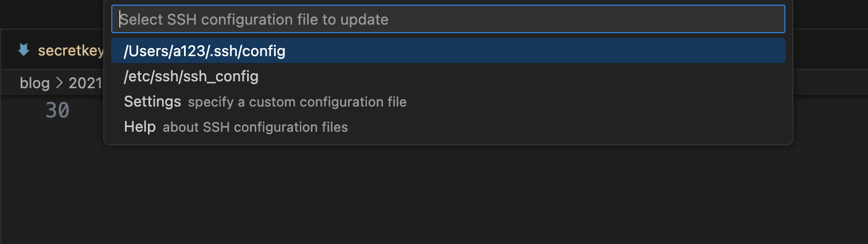The width and height of the screenshot is (868, 244).
Task: Click the Help label in the quick pick
Action: click(140, 127)
